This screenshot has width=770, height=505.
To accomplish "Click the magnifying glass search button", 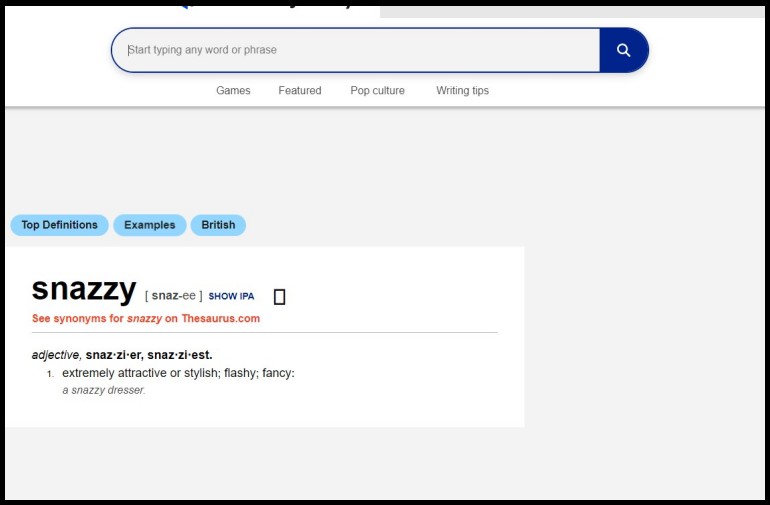I will pos(623,50).
